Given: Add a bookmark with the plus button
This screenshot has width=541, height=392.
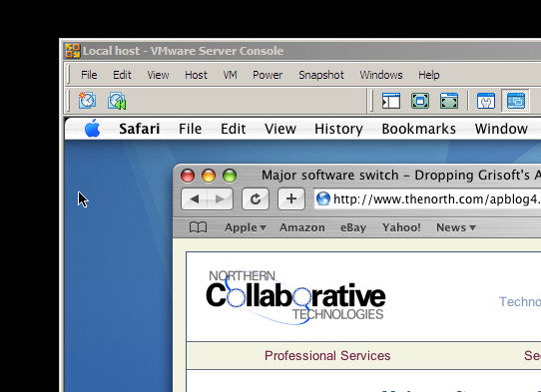Looking at the screenshot, I should 291,198.
